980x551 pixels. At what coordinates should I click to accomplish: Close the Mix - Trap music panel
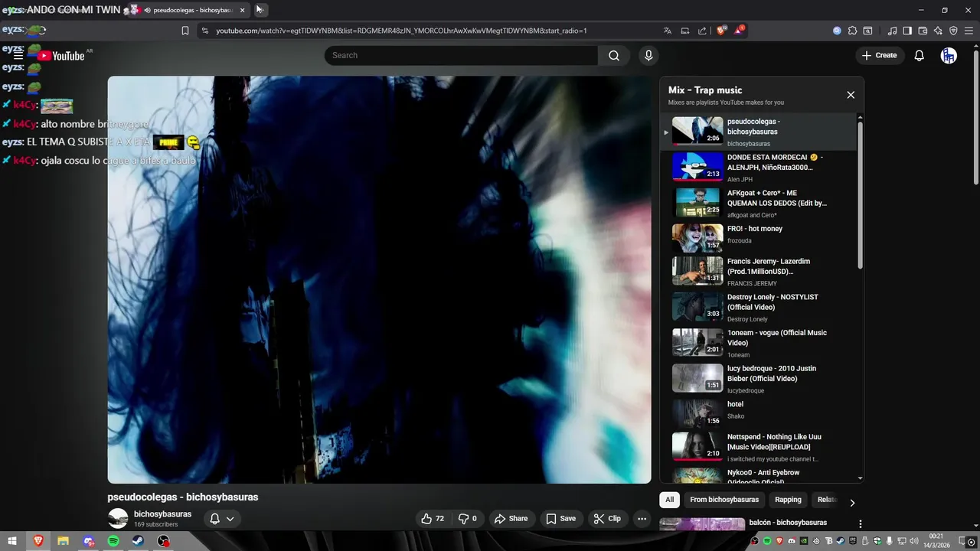click(851, 95)
